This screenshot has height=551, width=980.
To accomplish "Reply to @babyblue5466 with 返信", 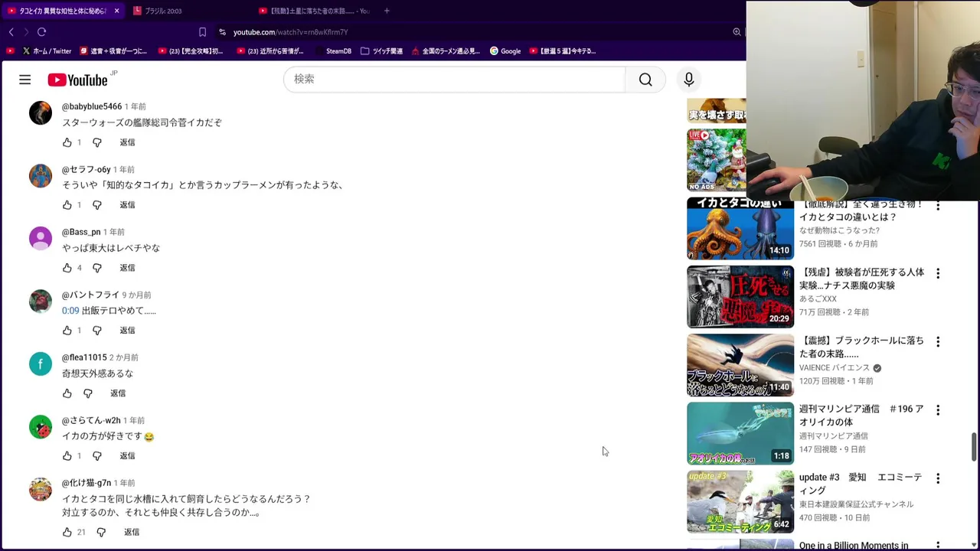I will tap(127, 142).
